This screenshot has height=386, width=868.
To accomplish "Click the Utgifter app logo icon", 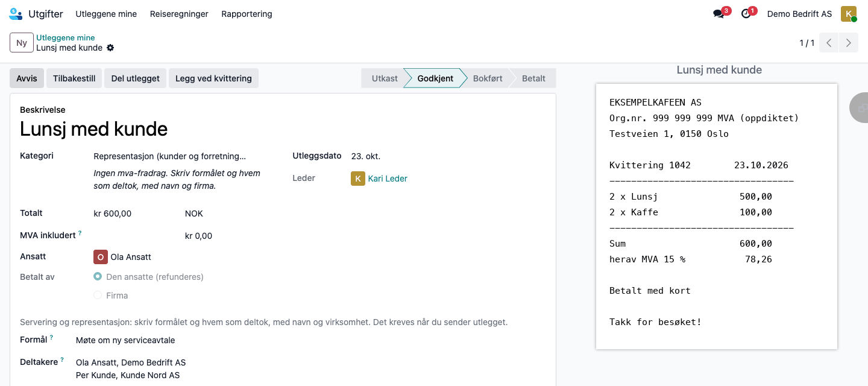I will (15, 14).
